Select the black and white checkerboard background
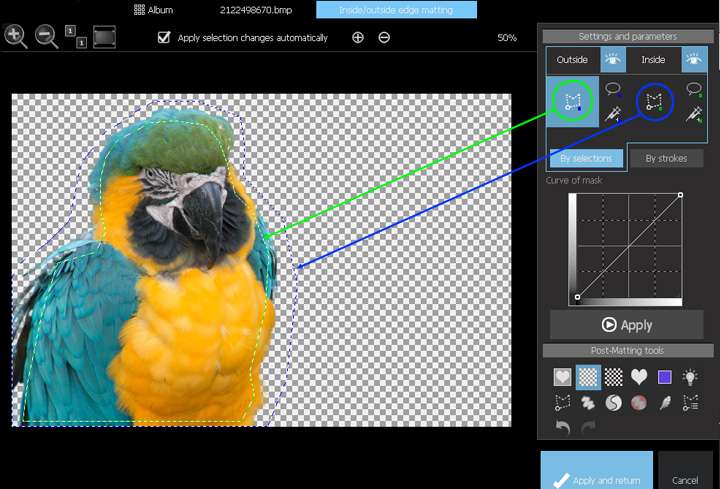The height and width of the screenshot is (489, 720). 613,377
